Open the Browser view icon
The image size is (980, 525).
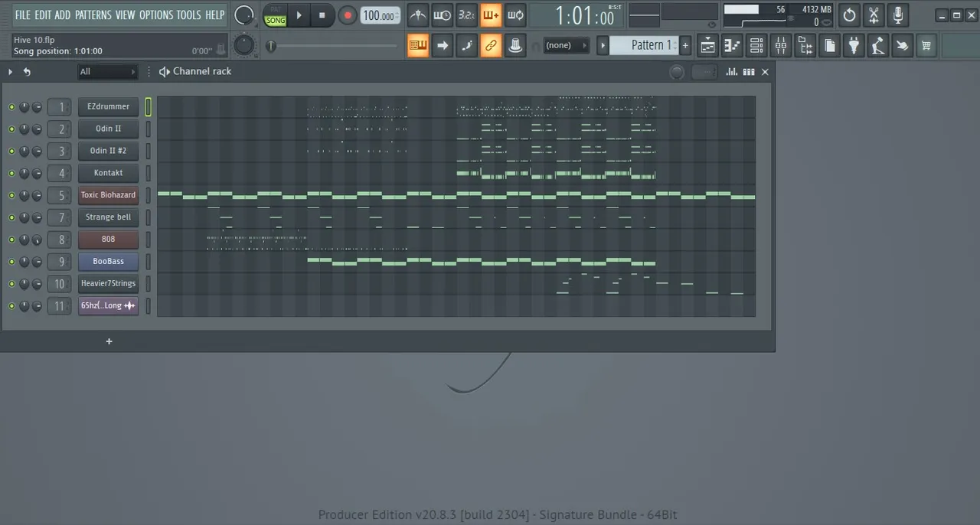click(805, 46)
